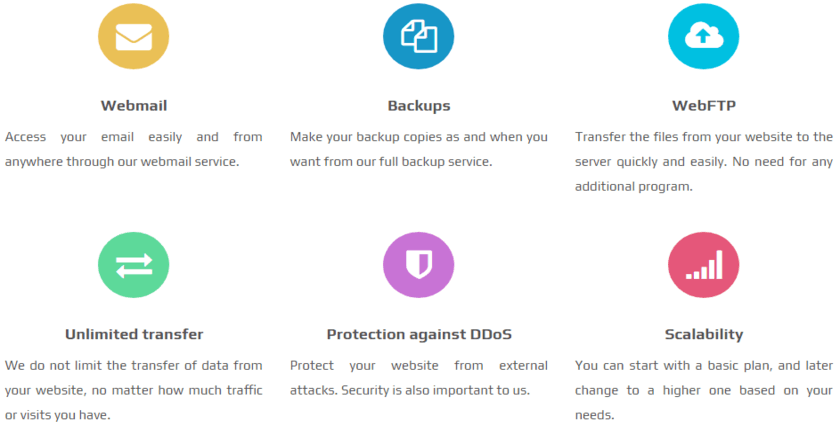
Task: Click the red Scalability signal bars icon
Action: 703,265
